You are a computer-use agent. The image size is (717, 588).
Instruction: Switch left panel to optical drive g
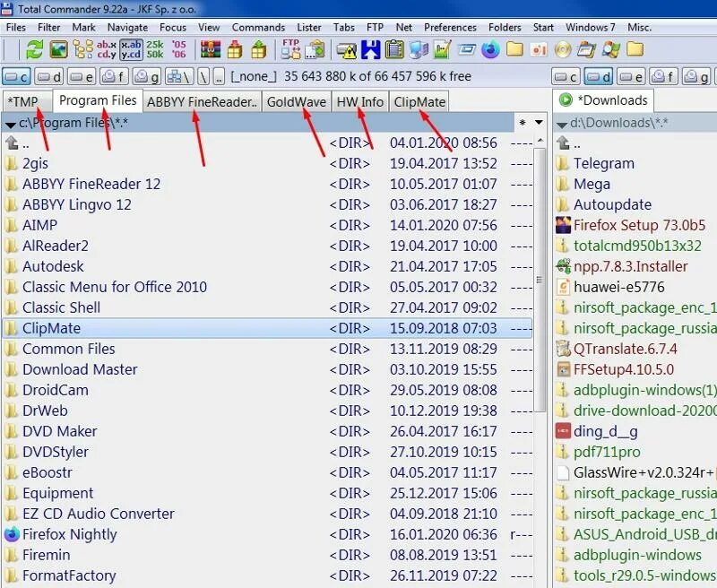147,77
